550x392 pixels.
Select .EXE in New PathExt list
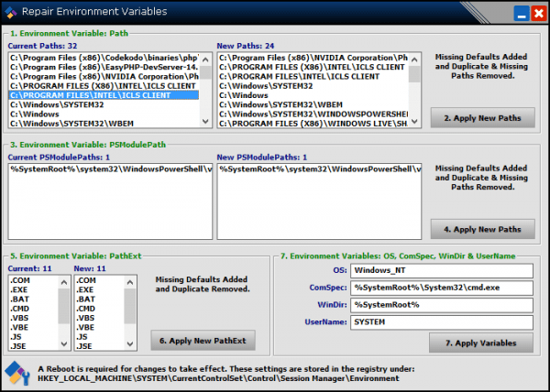100,290
